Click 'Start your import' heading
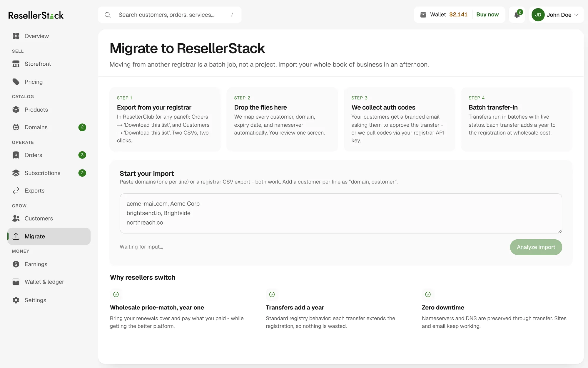Image resolution: width=588 pixels, height=368 pixels. 147,173
